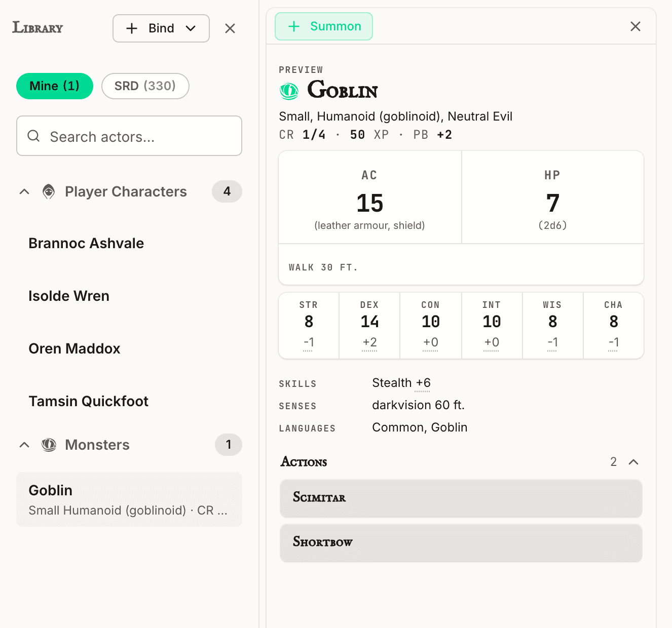This screenshot has height=628, width=672.
Task: Click the HP value 7
Action: 553,204
